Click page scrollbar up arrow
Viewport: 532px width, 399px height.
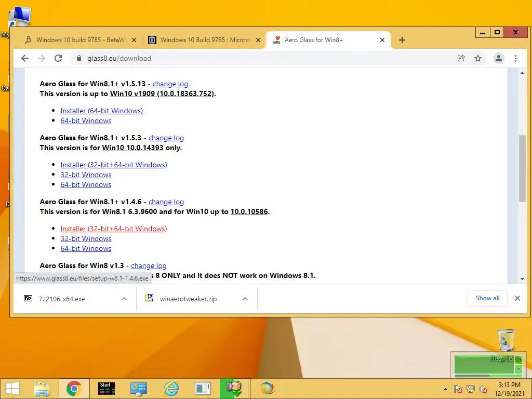tap(522, 73)
